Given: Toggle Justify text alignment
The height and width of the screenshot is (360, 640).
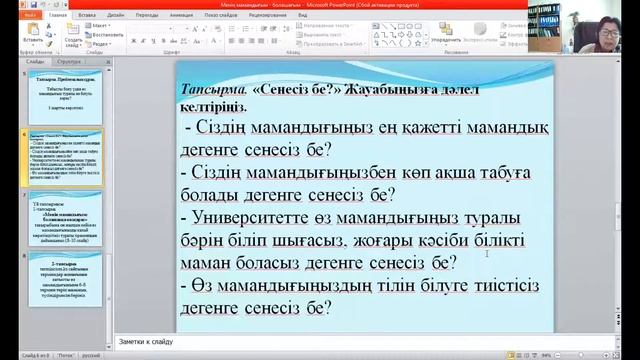Looking at the screenshot, I should click(261, 41).
